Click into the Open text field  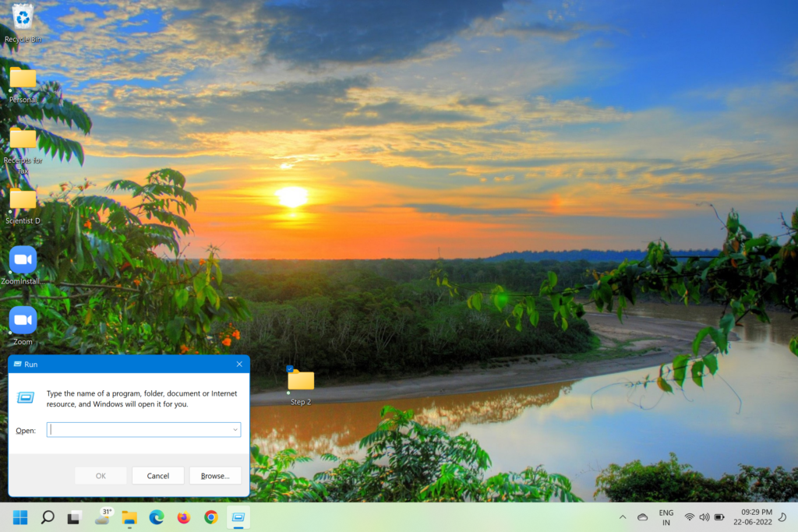tap(139, 430)
